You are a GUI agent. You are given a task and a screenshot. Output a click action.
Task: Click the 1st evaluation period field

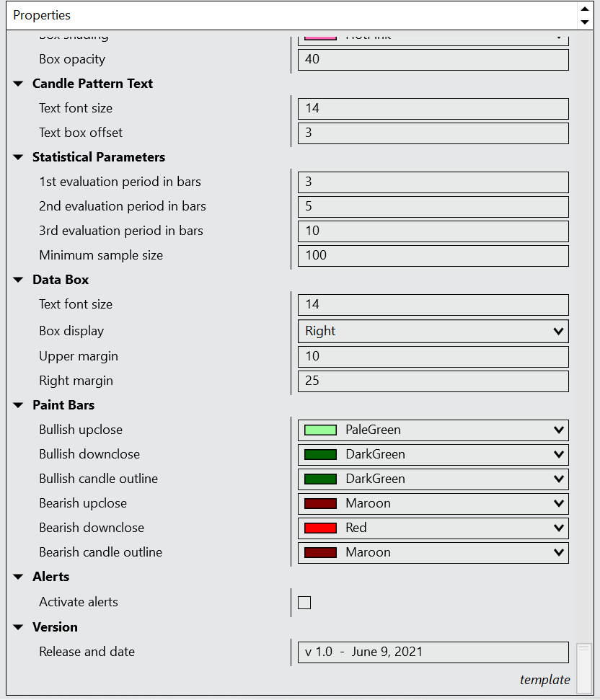(x=433, y=182)
